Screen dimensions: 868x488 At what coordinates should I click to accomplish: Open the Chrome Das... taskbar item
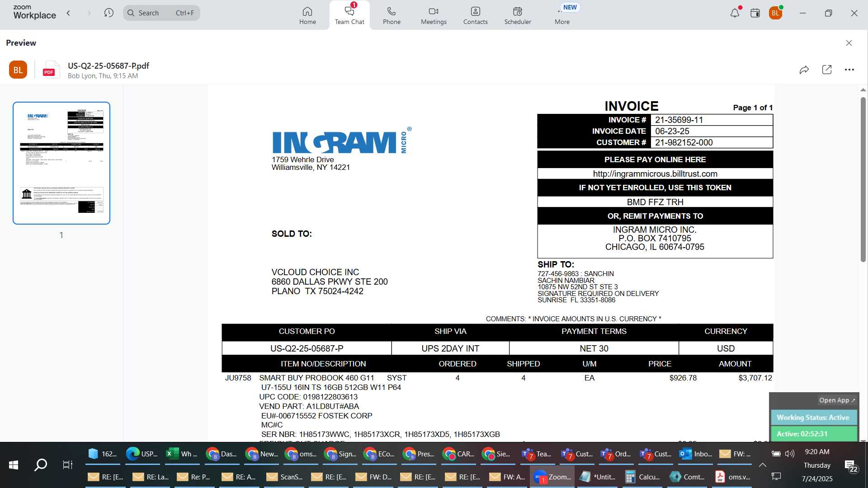pyautogui.click(x=221, y=454)
